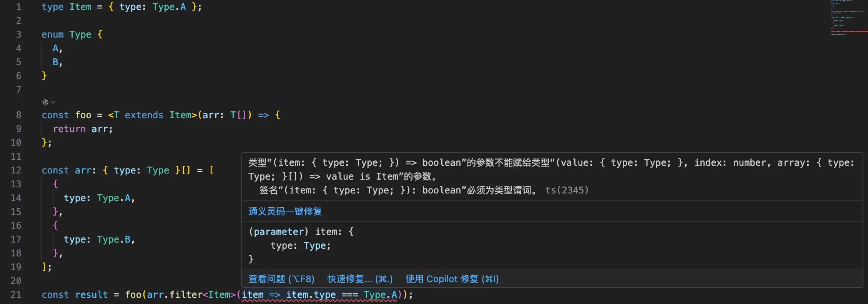This screenshot has height=304, width=868.
Task: Click Type.B value on line 17
Action: (x=114, y=240)
